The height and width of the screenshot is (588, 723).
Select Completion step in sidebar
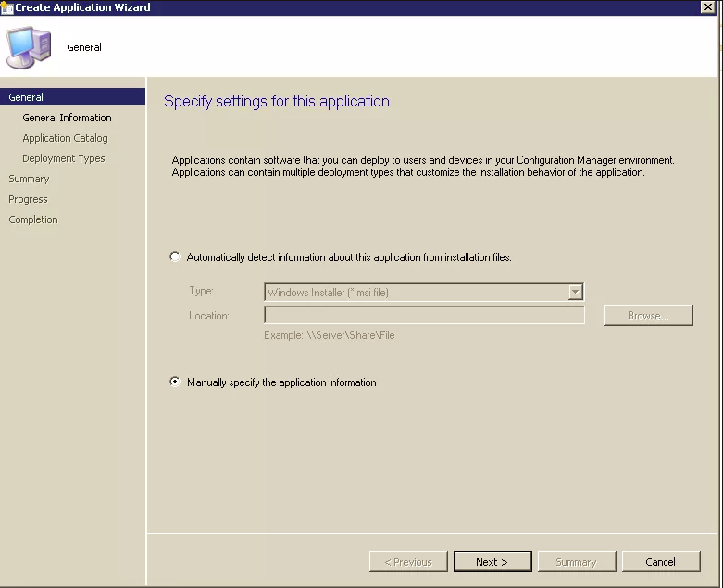pos(33,219)
